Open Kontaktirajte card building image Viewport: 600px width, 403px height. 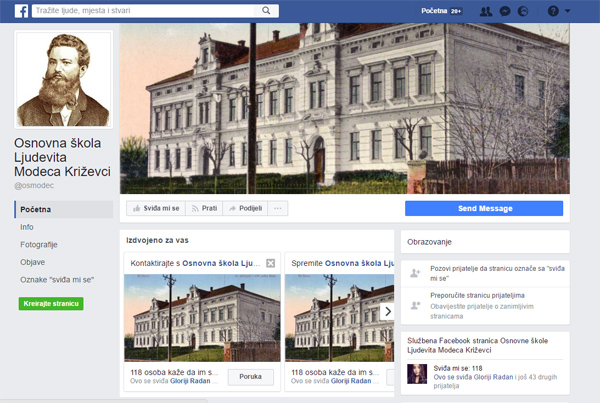tap(202, 318)
